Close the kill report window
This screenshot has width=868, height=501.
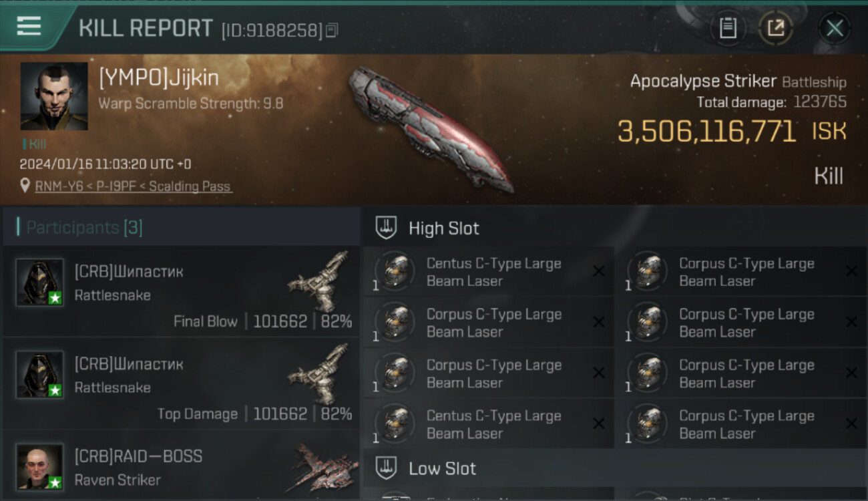tap(835, 28)
